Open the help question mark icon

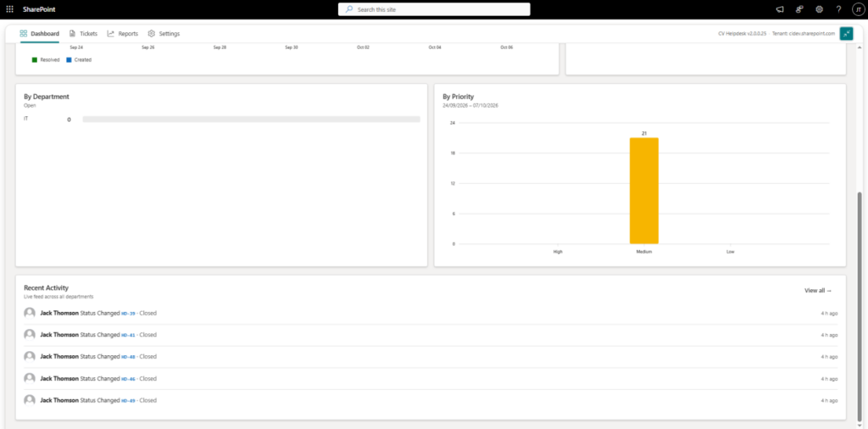click(838, 9)
